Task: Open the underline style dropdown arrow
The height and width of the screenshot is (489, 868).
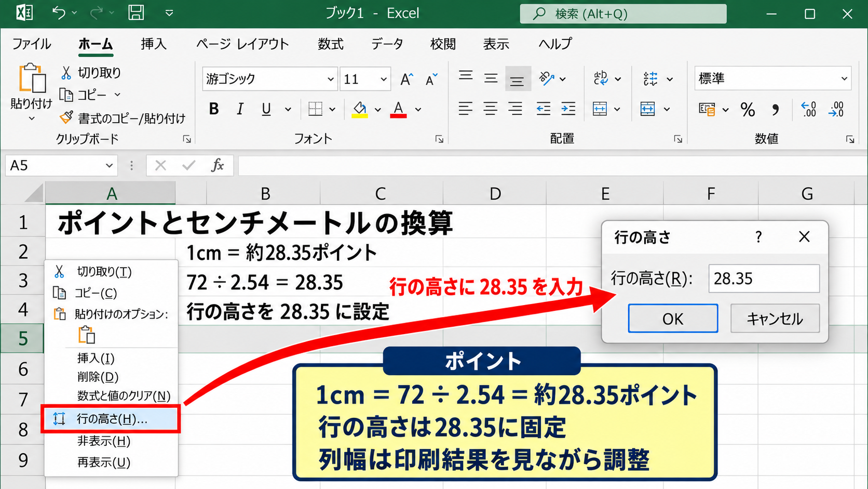Action: pos(288,110)
